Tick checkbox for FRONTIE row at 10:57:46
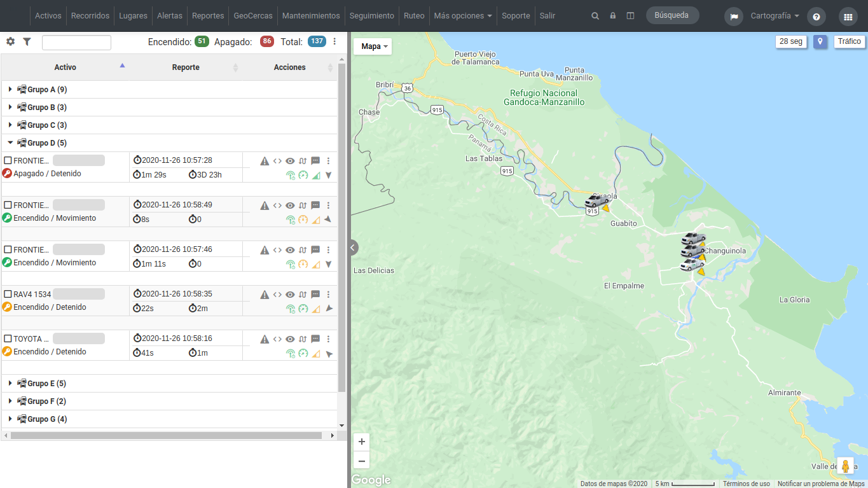 [8, 249]
